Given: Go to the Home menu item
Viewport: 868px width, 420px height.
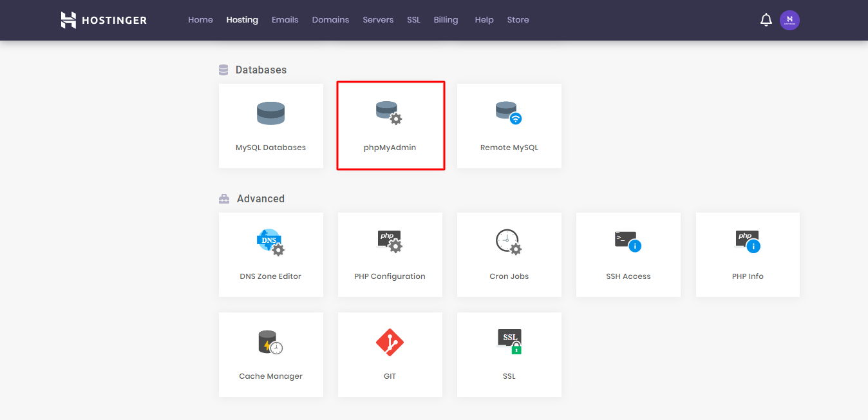Looking at the screenshot, I should pyautogui.click(x=200, y=20).
